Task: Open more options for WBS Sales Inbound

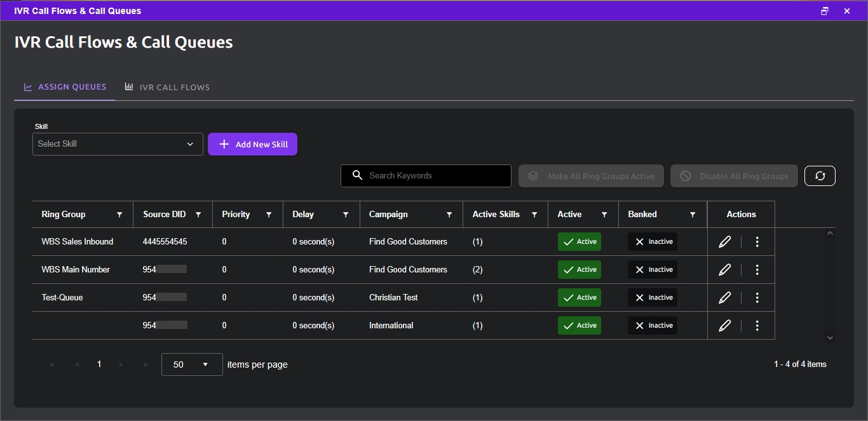Action: [757, 242]
